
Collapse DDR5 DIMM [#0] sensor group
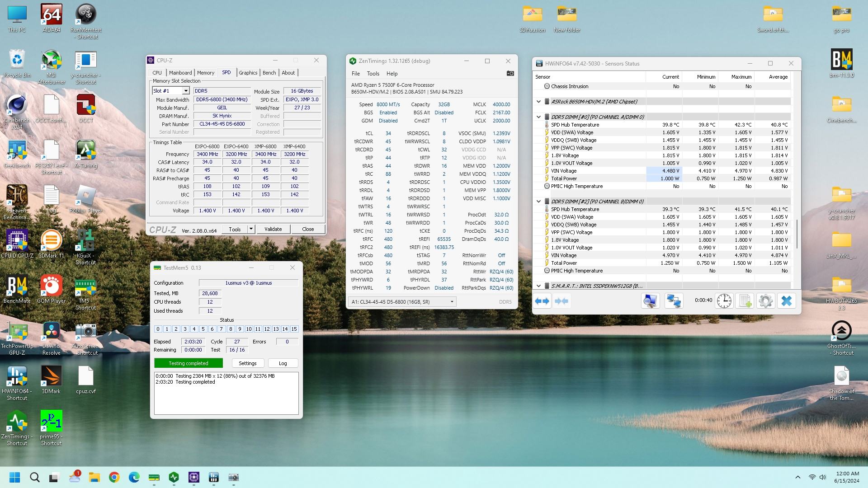[538, 117]
